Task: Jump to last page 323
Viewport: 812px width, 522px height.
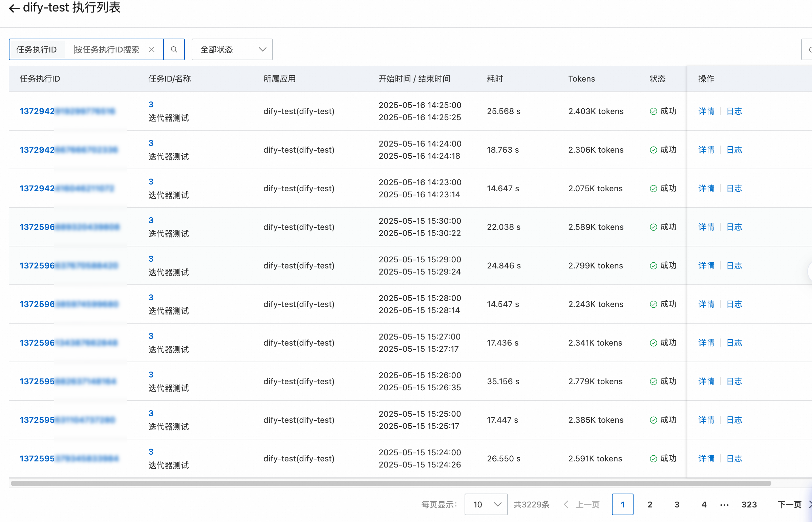Action: pos(749,504)
